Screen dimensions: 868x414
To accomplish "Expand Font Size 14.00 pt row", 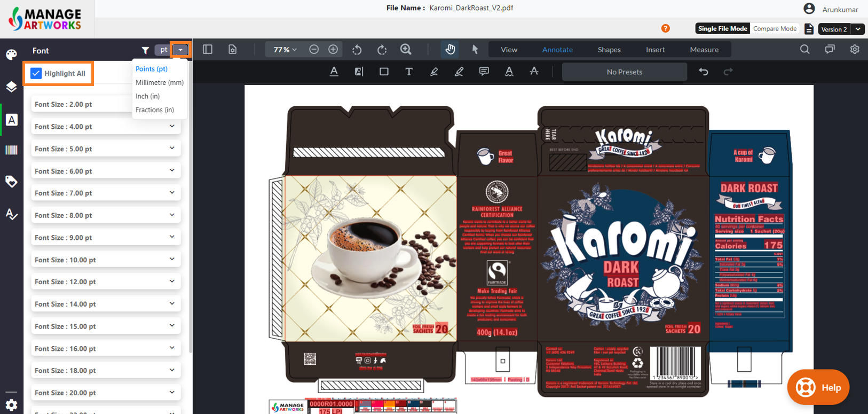I will point(106,304).
